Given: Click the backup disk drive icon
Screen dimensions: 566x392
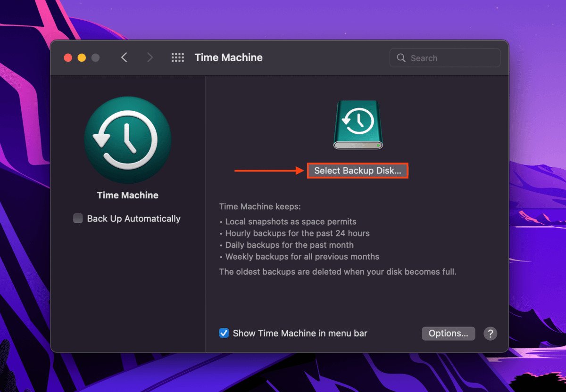Looking at the screenshot, I should pyautogui.click(x=358, y=125).
